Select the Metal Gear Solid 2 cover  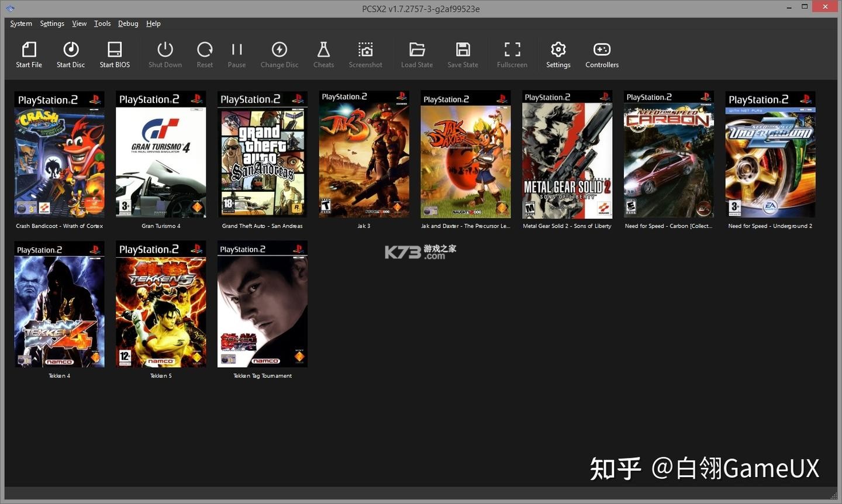567,154
